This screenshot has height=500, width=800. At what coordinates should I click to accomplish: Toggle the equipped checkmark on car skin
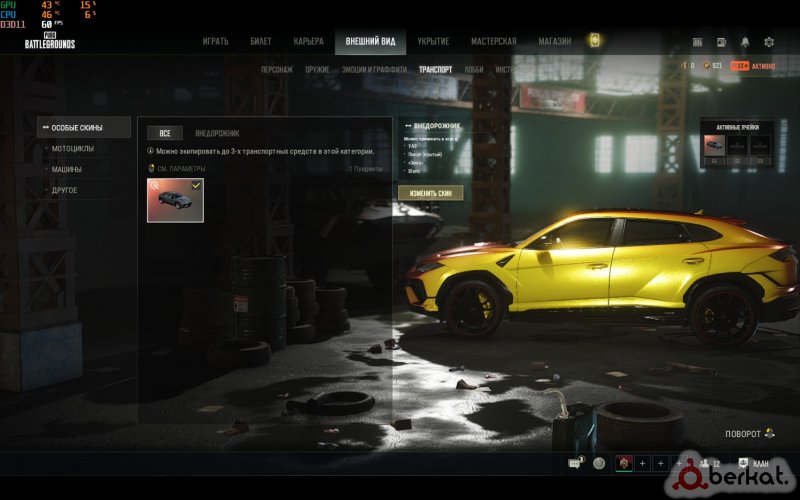(x=196, y=185)
